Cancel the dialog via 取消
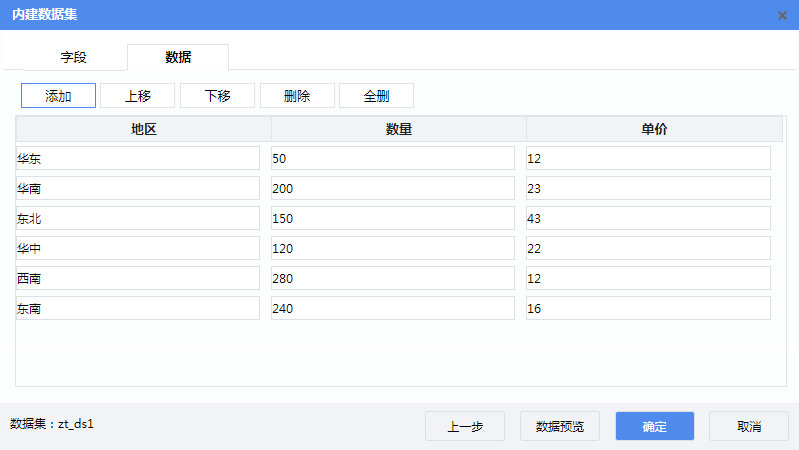This screenshot has height=450, width=799. coord(749,426)
